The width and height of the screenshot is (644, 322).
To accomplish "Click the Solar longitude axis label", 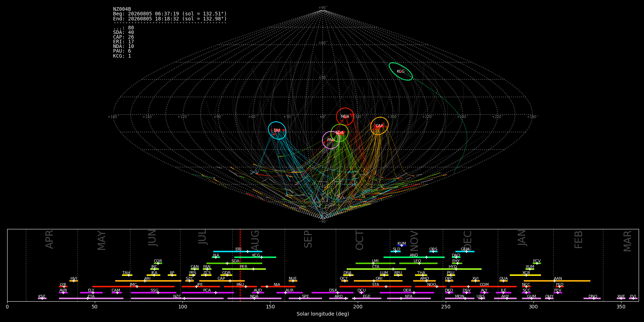I will tap(323, 314).
